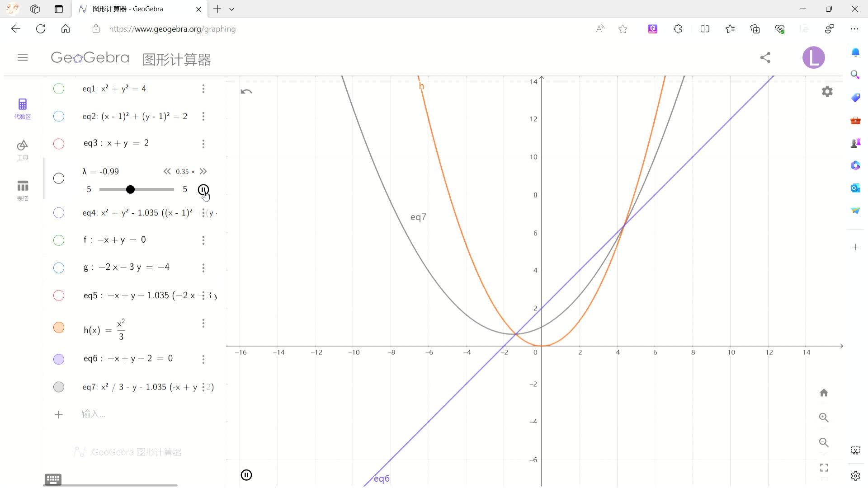Show the virtual keyboard
The width and height of the screenshot is (868, 488).
tap(53, 479)
